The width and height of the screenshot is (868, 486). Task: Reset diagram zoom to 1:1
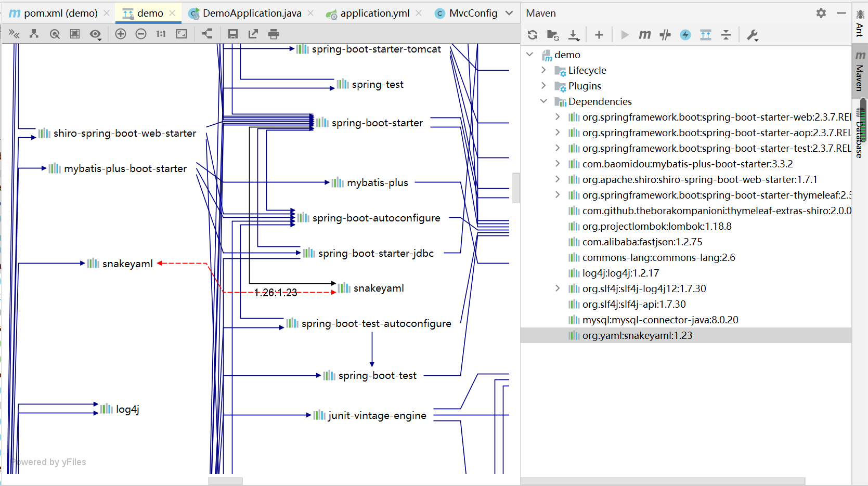click(160, 34)
